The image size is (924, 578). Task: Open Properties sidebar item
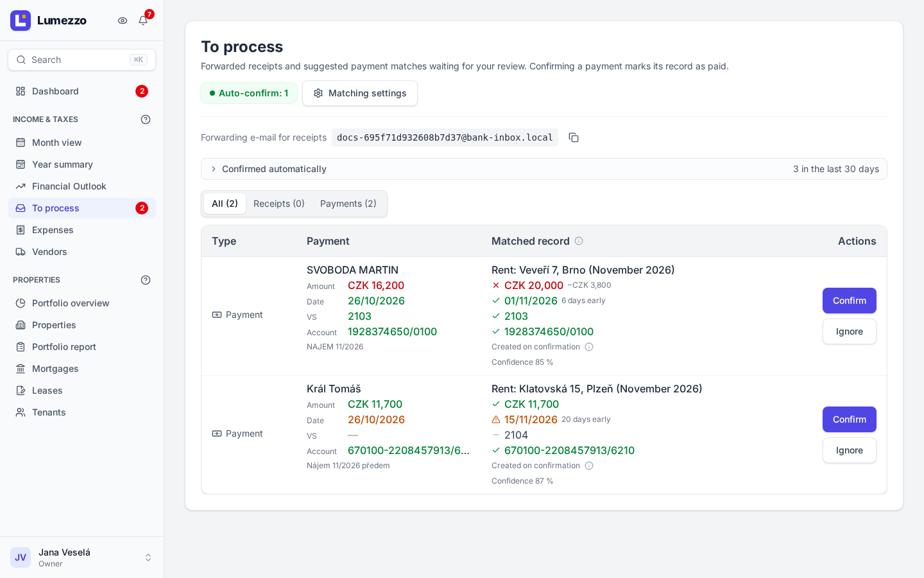[81, 325]
